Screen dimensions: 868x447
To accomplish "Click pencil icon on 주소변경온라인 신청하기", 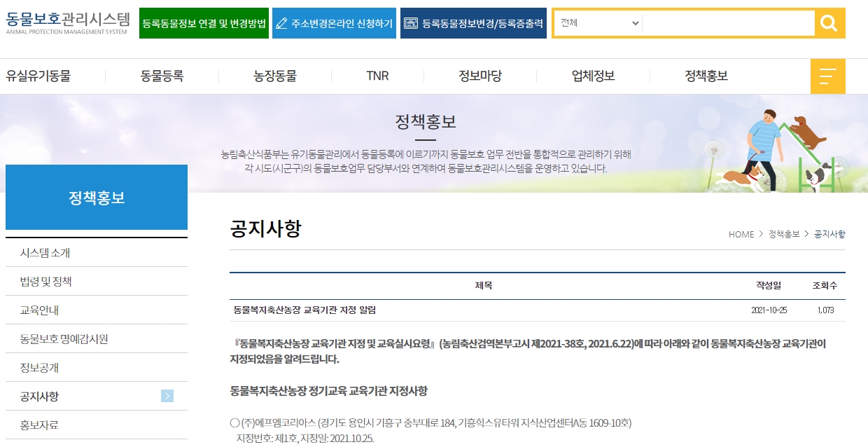I will pos(281,24).
